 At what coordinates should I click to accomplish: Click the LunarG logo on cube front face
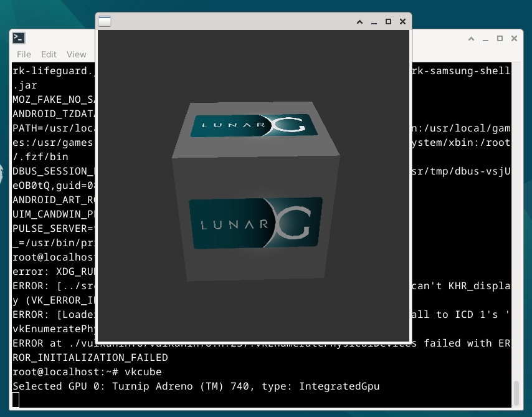pyautogui.click(x=255, y=223)
